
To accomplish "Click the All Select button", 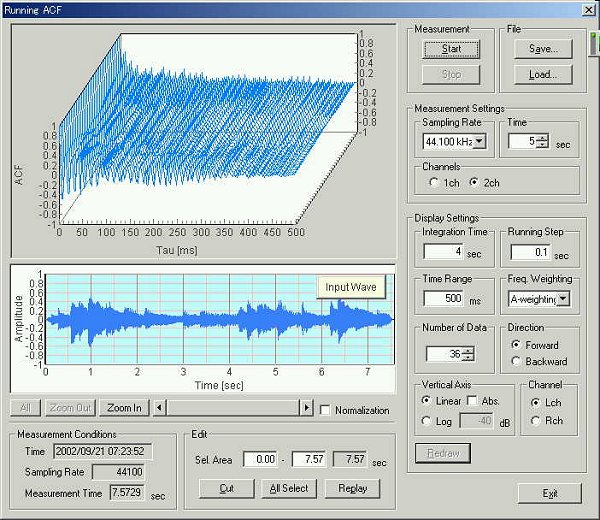I will pyautogui.click(x=290, y=489).
